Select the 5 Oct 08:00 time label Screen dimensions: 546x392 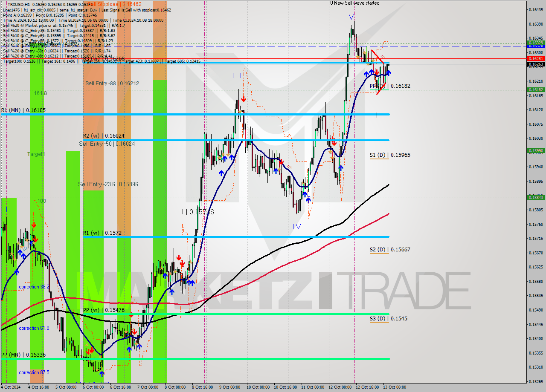[x=67, y=388]
